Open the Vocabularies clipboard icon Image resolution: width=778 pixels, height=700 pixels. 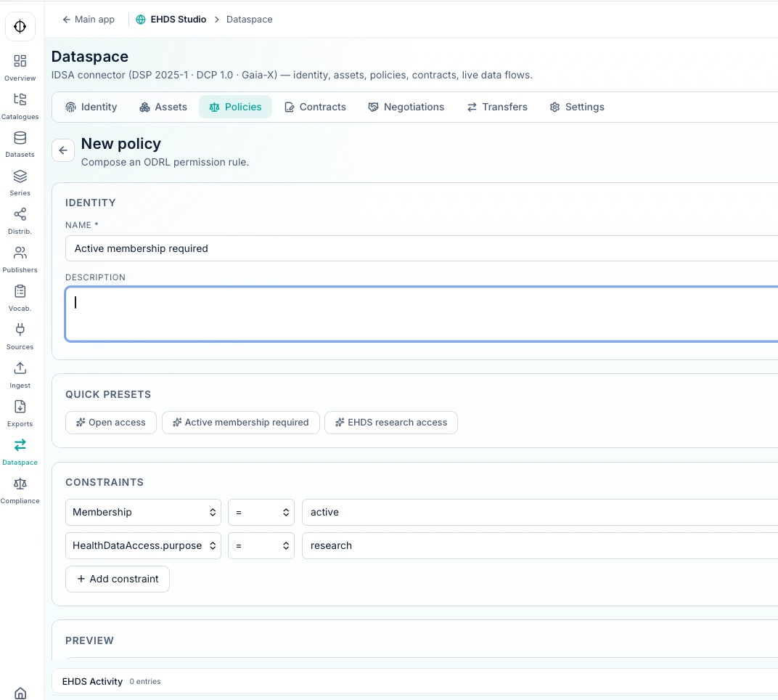point(20,293)
